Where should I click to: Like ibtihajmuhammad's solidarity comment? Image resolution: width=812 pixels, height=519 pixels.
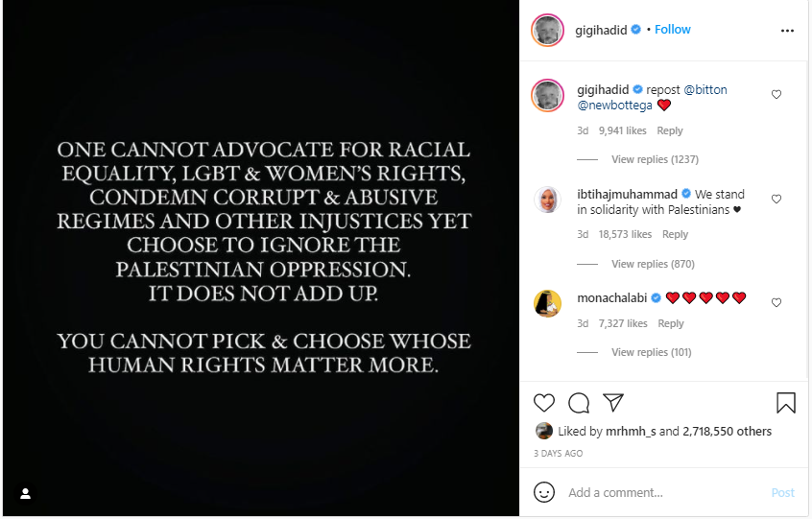point(776,200)
